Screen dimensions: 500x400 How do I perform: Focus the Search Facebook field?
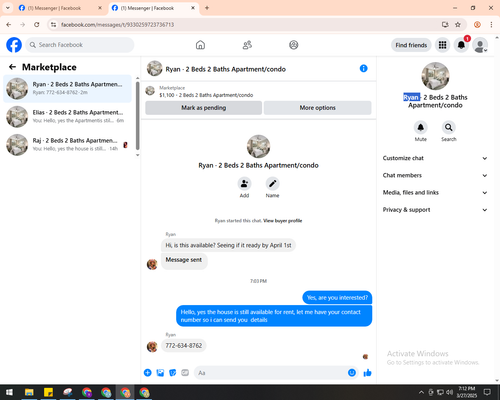(x=80, y=45)
